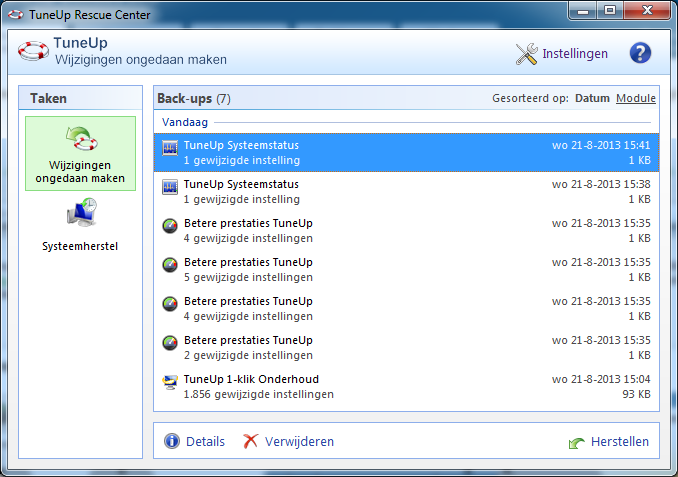Click the title bar lifebuoy icon

coord(16,15)
